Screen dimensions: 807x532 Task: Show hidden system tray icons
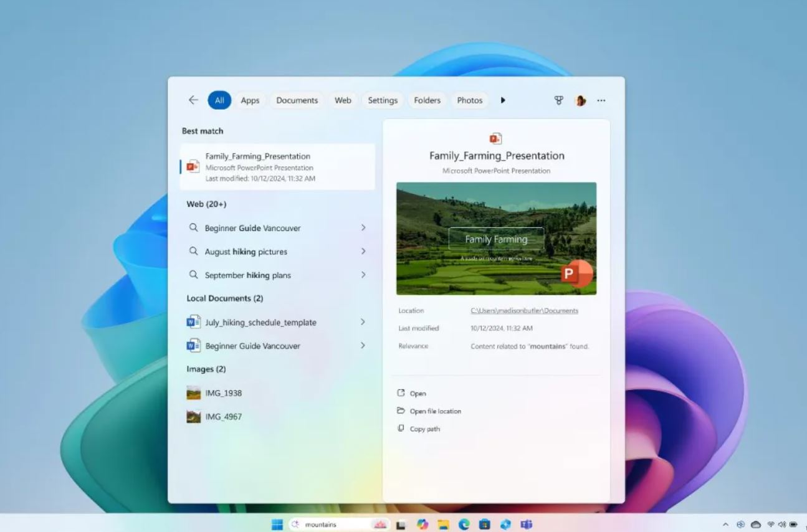[725, 525]
